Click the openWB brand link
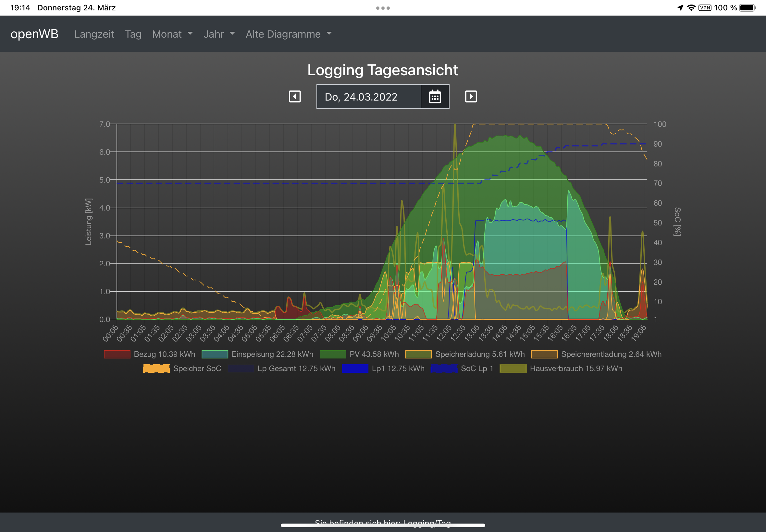This screenshot has height=532, width=766. [34, 34]
